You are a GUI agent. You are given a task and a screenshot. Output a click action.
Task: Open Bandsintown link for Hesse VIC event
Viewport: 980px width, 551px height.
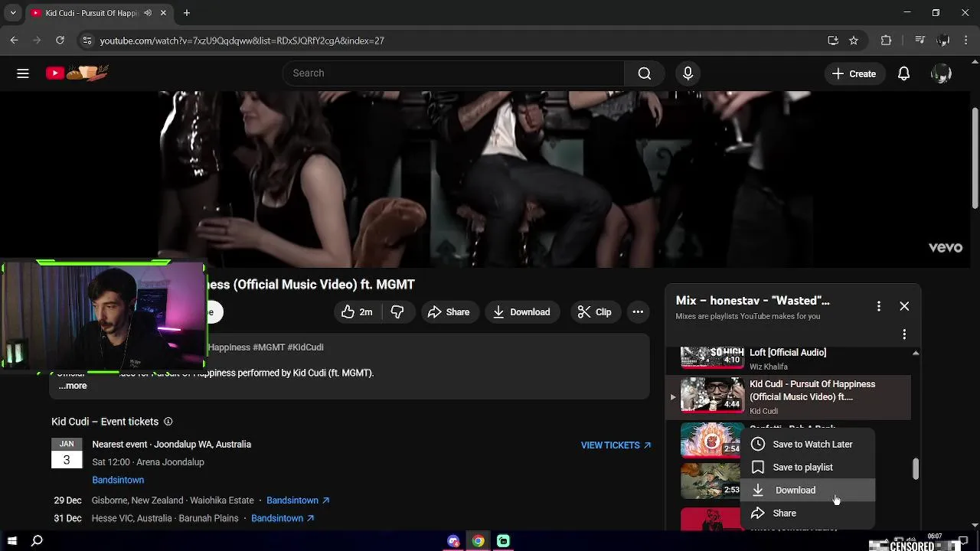pos(283,518)
